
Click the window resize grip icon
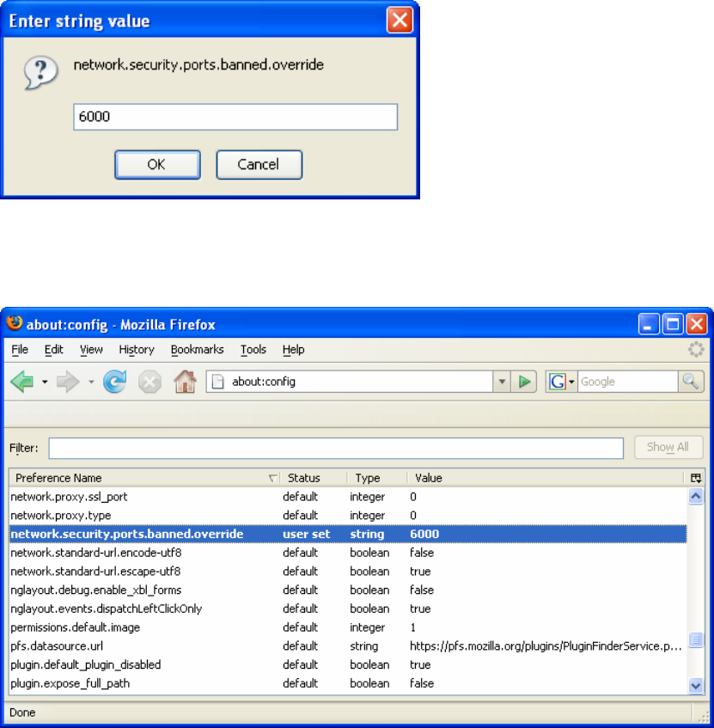(703, 716)
